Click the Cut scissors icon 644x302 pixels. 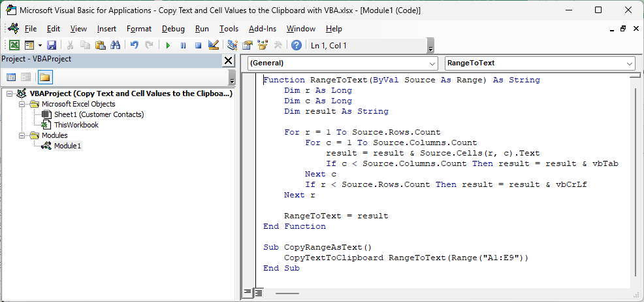click(71, 45)
